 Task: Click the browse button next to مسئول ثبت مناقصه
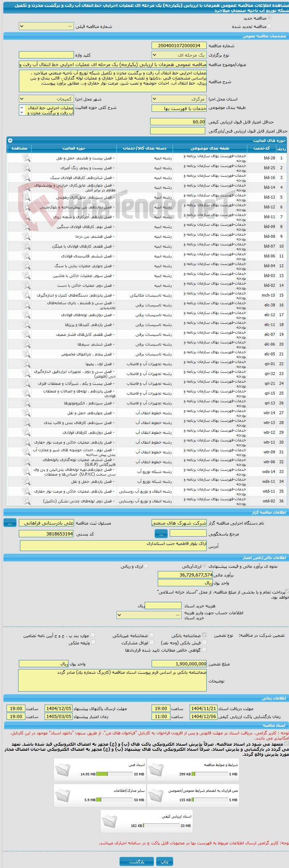(10, 523)
